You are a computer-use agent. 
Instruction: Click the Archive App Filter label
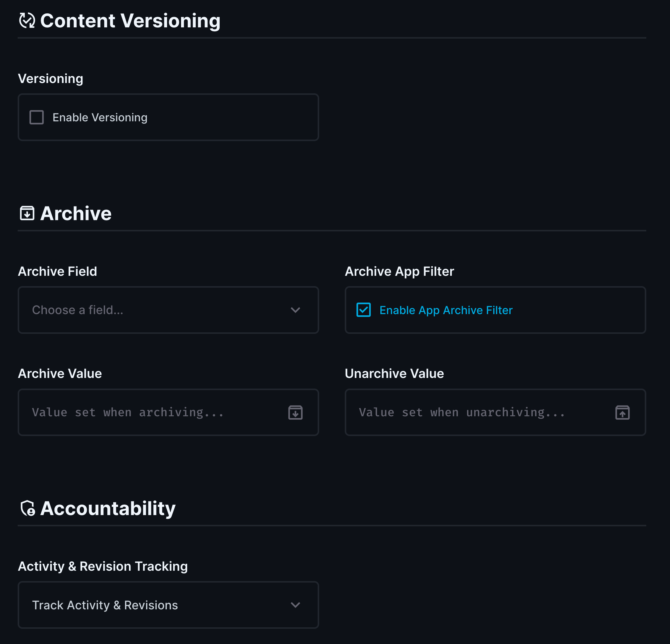pyautogui.click(x=399, y=271)
